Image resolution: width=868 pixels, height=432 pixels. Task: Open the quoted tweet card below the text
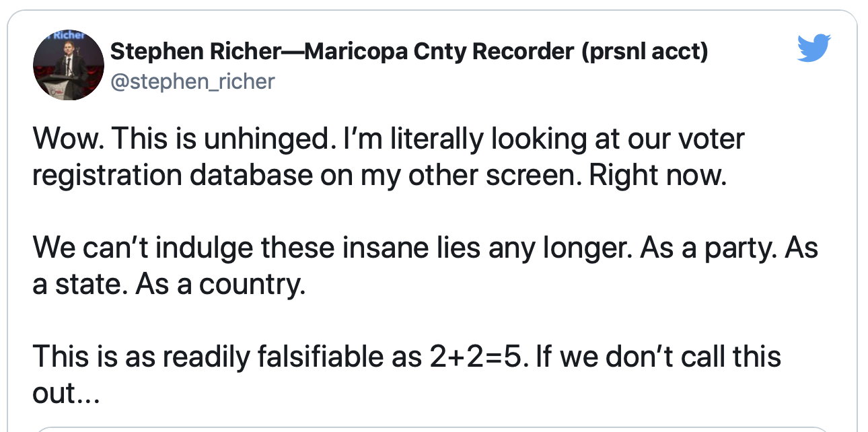[431, 428]
